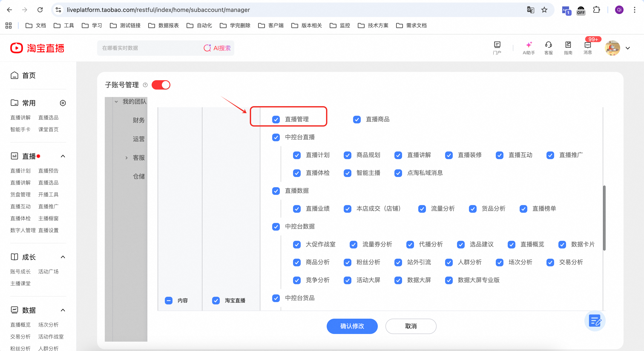Screen dimensions: 644x351
Task: Uncheck the 直播装修 checkbox
Action: 449,155
